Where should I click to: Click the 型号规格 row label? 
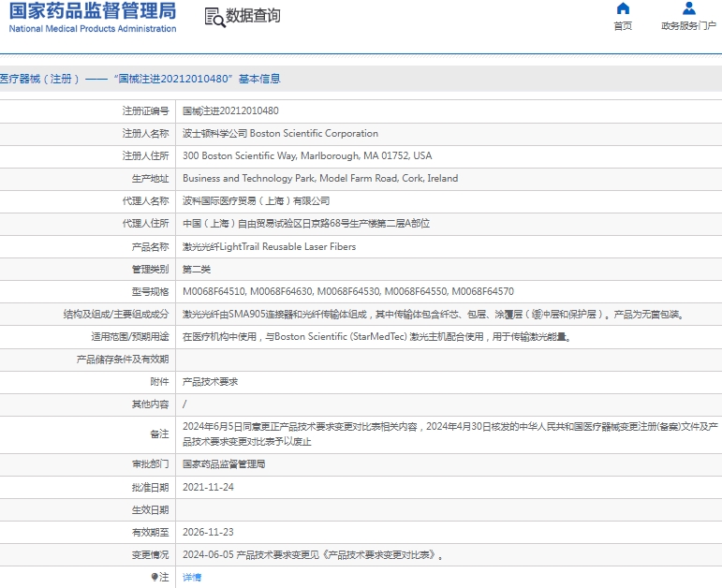pyautogui.click(x=150, y=292)
